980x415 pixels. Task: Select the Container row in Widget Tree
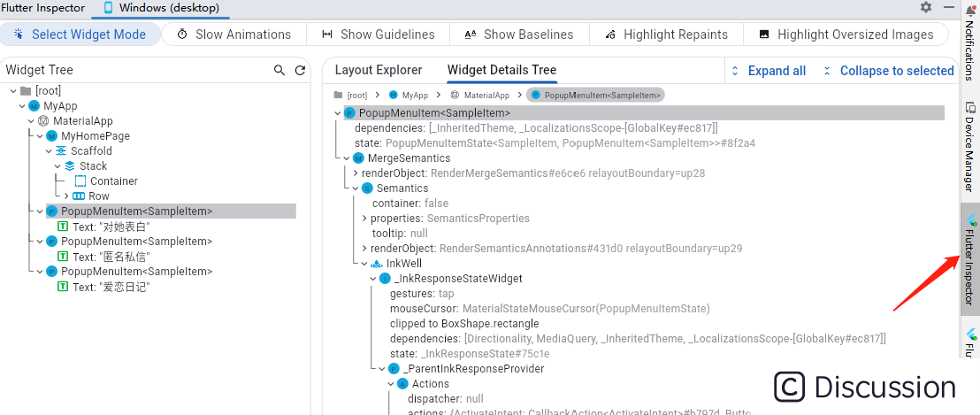[x=114, y=181]
